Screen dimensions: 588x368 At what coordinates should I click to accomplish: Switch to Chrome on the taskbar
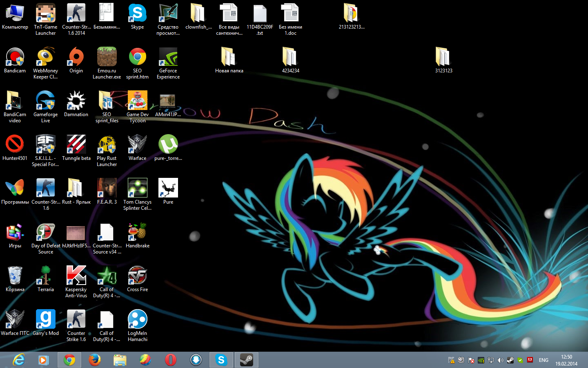69,360
